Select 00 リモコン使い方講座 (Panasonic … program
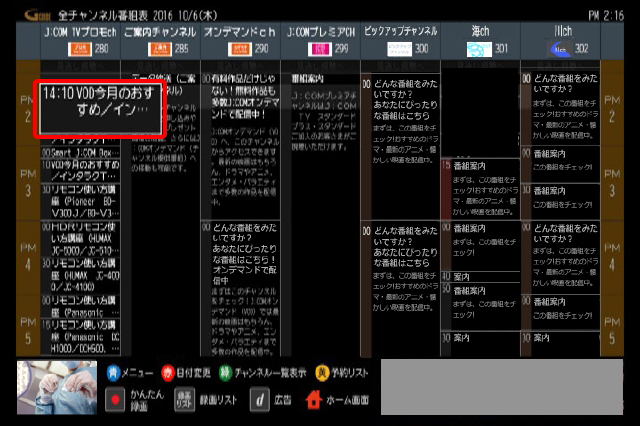This screenshot has width=640, height=426. [80, 306]
